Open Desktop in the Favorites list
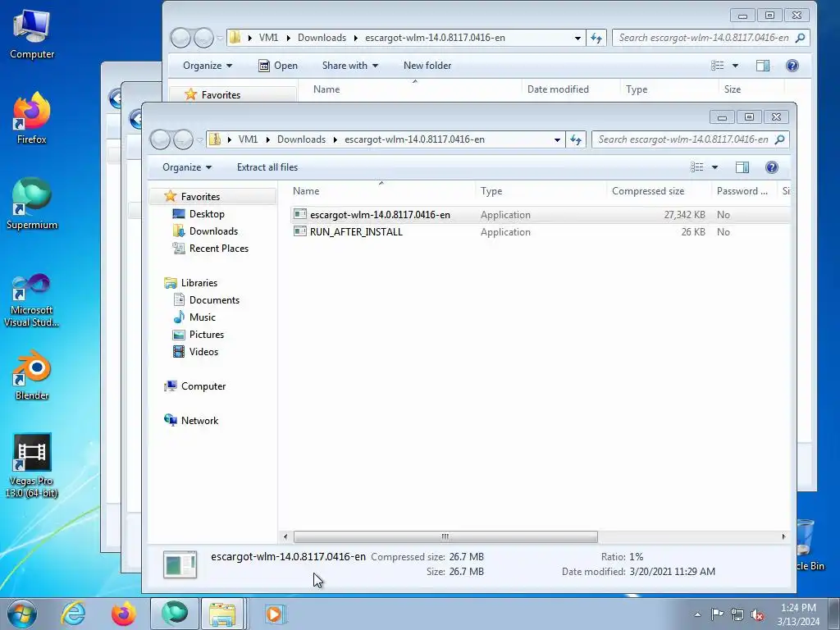This screenshot has width=840, height=630. coord(206,214)
